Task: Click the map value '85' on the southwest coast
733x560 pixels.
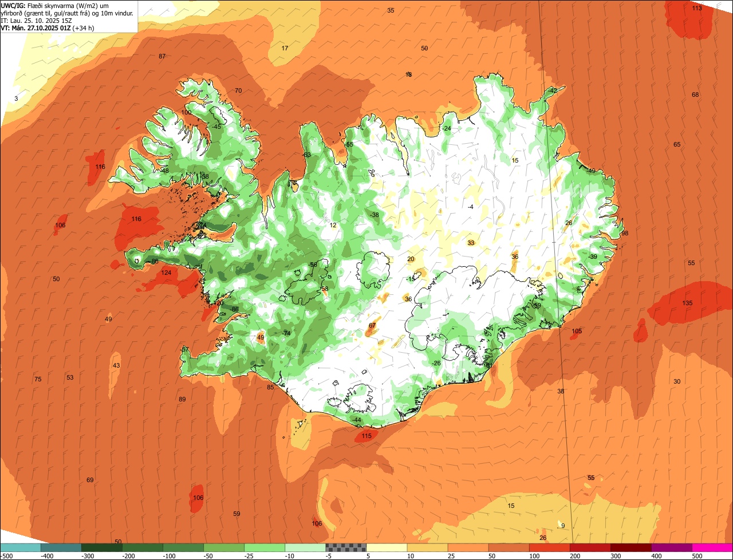Action: 270,387
